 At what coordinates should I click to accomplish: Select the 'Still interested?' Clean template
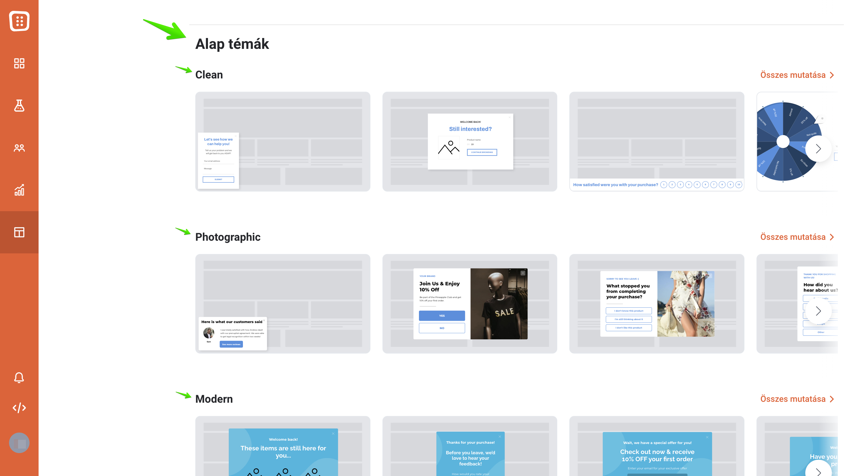click(x=470, y=141)
